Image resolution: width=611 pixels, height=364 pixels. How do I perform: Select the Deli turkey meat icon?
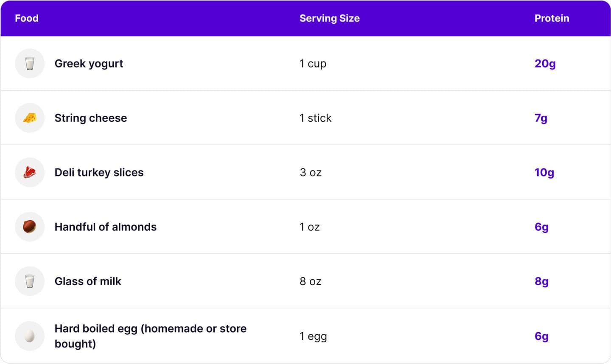click(30, 172)
